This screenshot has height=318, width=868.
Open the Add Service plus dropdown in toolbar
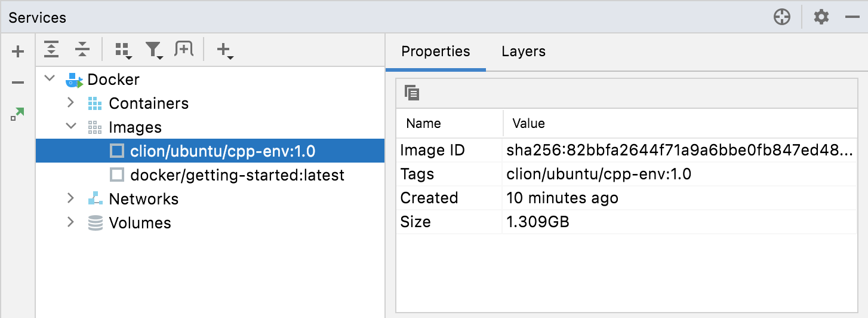[x=224, y=51]
